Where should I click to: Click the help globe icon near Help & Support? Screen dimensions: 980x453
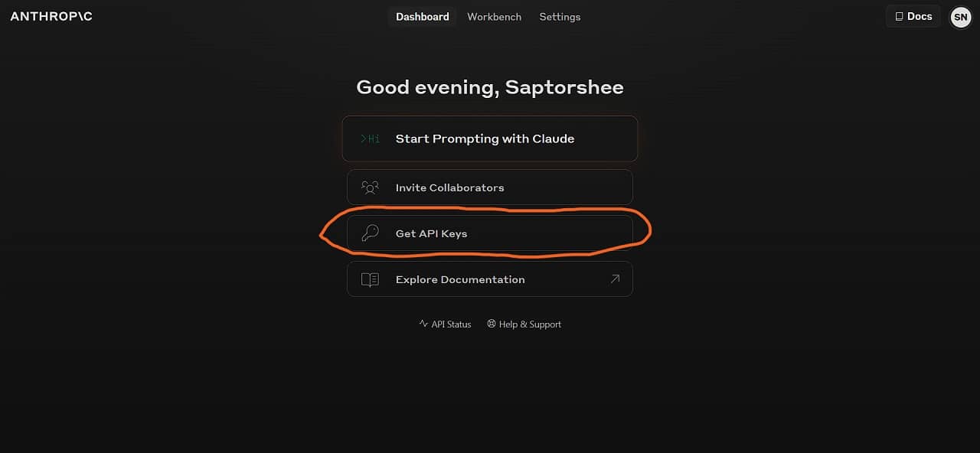(x=491, y=324)
